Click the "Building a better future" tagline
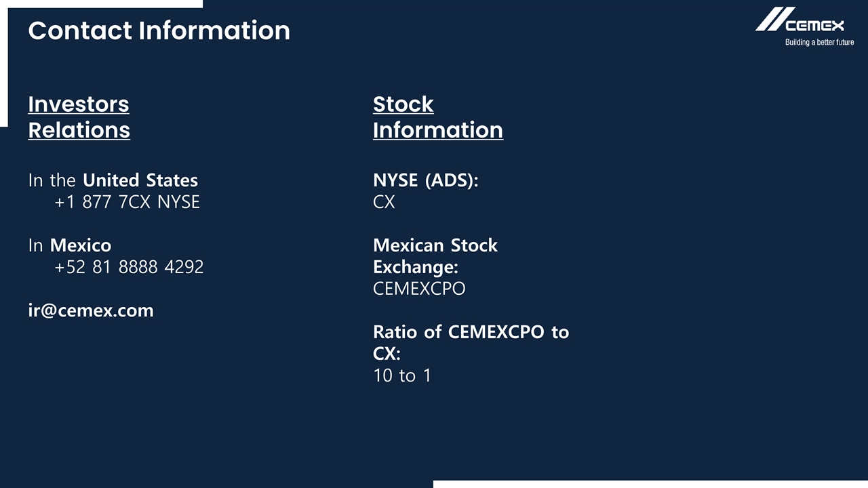868x488 pixels. coord(819,43)
